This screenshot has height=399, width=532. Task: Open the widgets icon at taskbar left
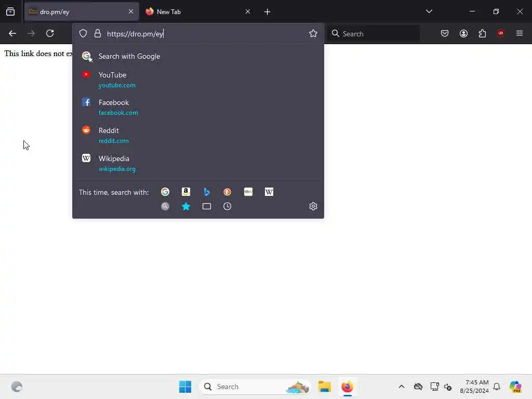click(x=17, y=387)
